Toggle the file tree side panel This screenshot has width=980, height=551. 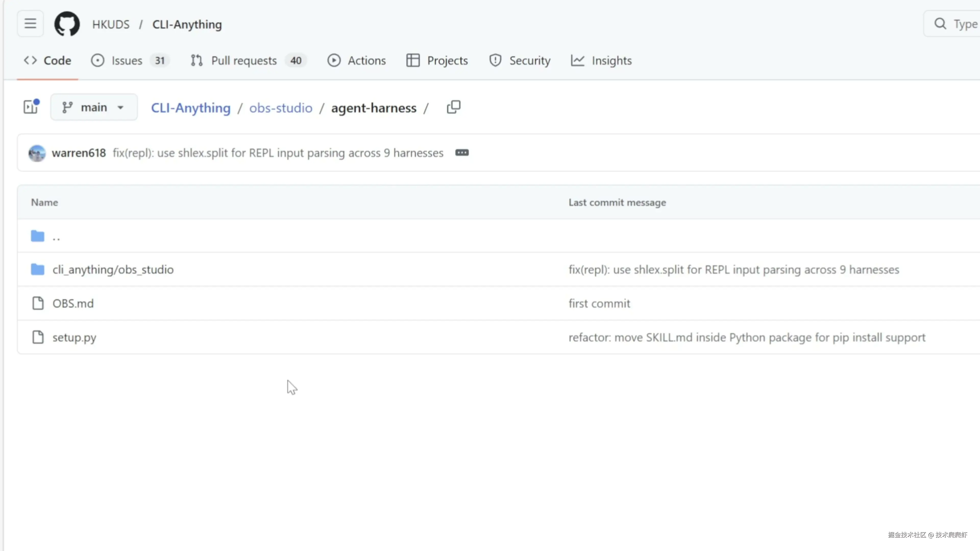click(x=31, y=107)
